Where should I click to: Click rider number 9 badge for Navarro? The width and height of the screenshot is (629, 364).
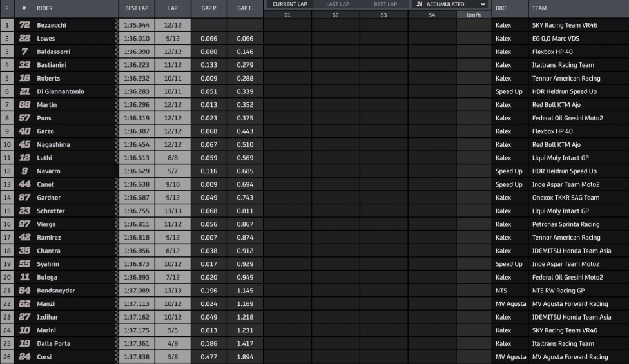pos(24,171)
